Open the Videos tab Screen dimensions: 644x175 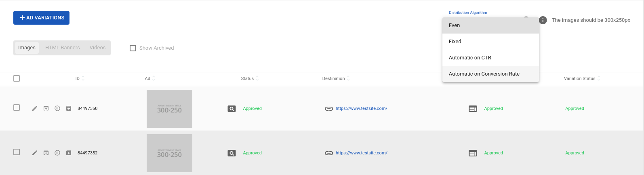(97, 48)
